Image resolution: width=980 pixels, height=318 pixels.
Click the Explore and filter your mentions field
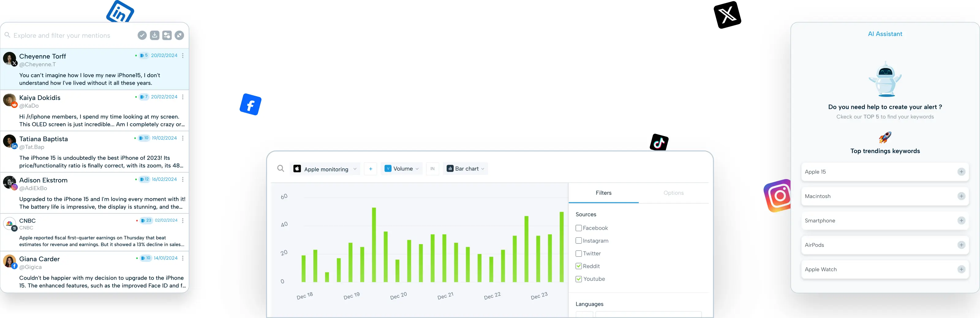(62, 35)
